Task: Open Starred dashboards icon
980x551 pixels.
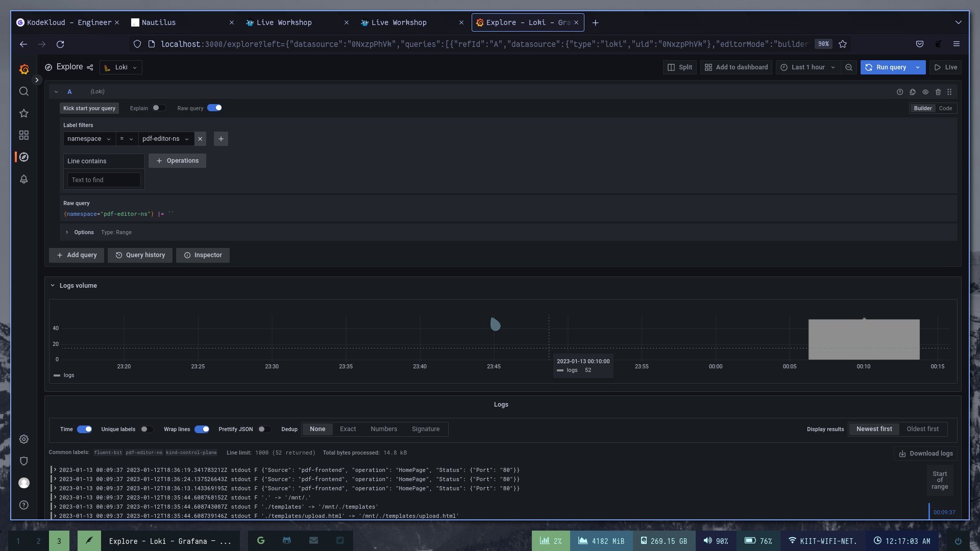Action: [x=24, y=113]
